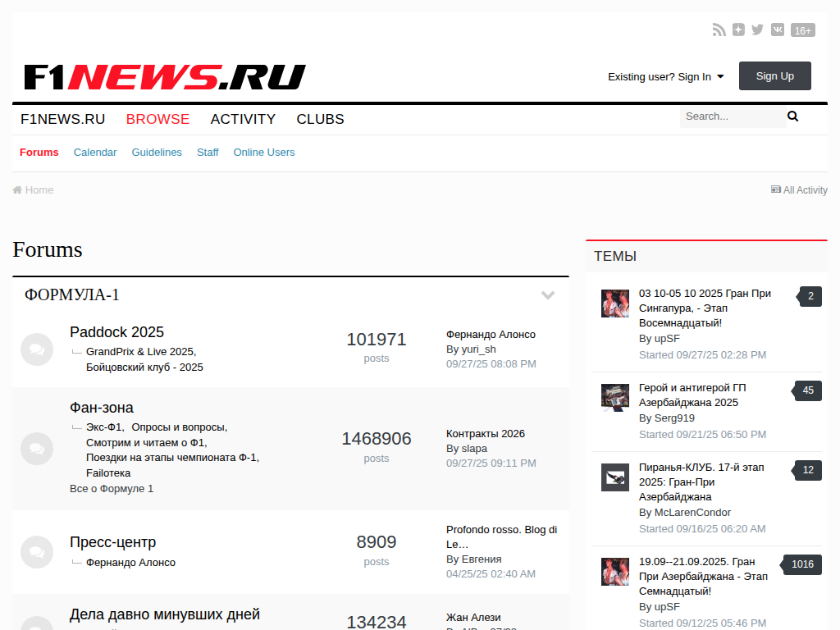Open the Online Users link
840x630 pixels.
tap(263, 153)
